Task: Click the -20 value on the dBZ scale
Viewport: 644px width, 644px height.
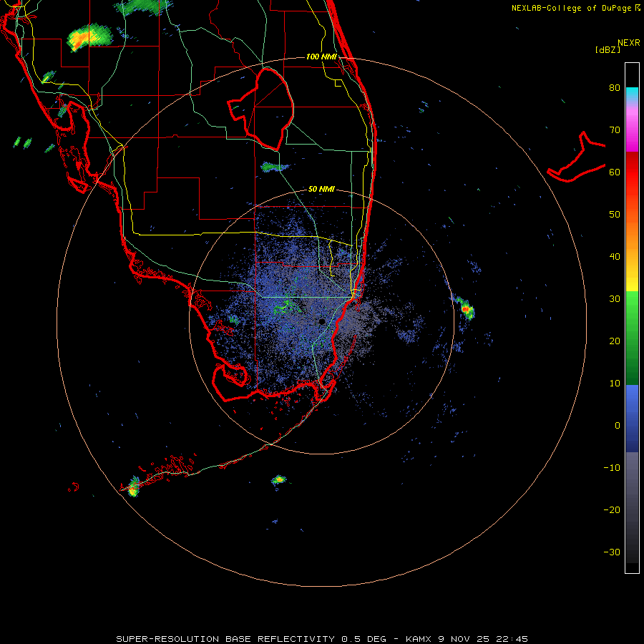Action: (612, 510)
